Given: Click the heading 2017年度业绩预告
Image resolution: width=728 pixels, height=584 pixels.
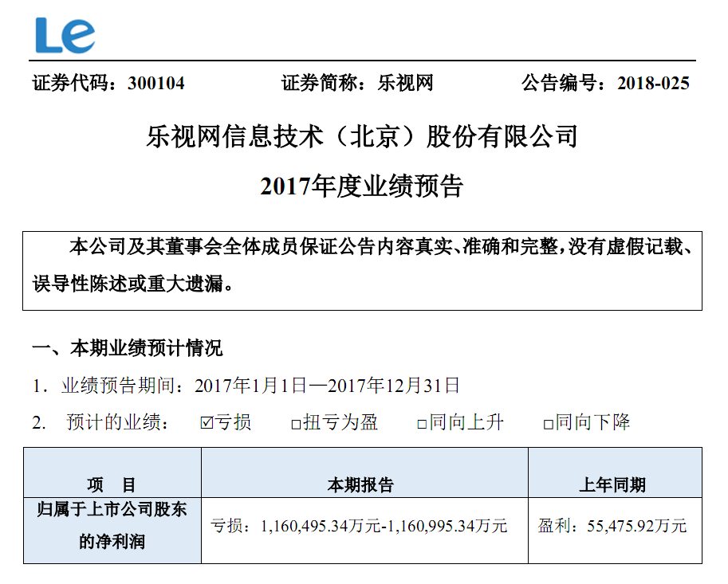Looking at the screenshot, I should pyautogui.click(x=362, y=186).
